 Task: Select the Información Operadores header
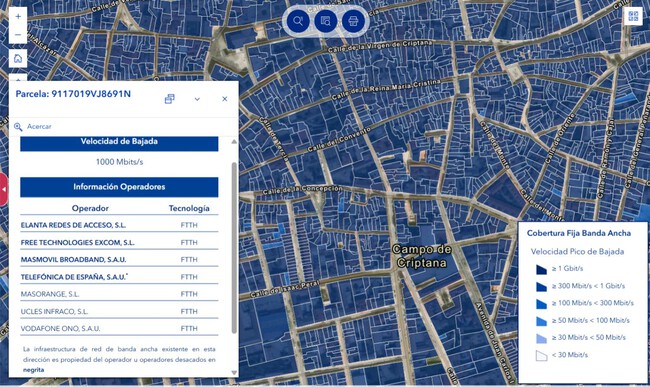(x=119, y=187)
